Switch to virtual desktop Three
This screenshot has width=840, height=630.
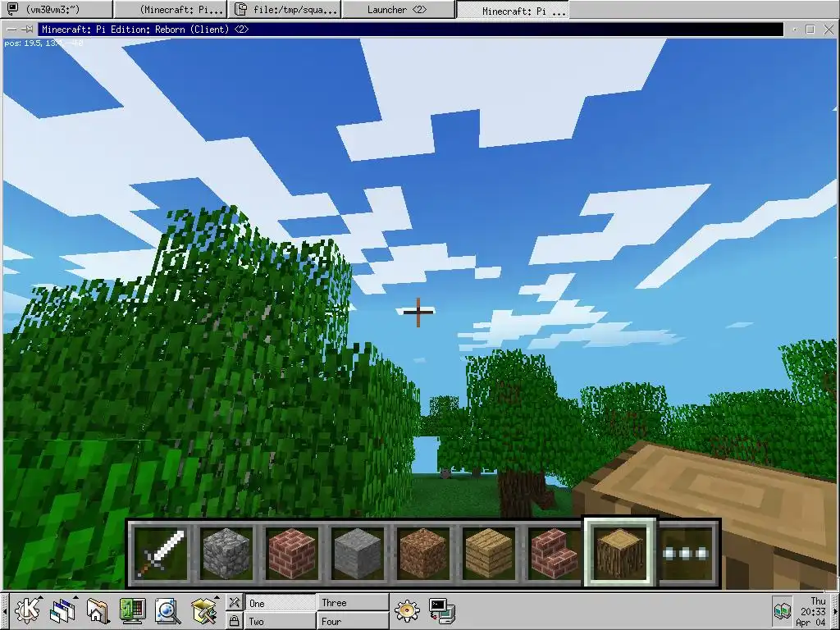pos(353,603)
